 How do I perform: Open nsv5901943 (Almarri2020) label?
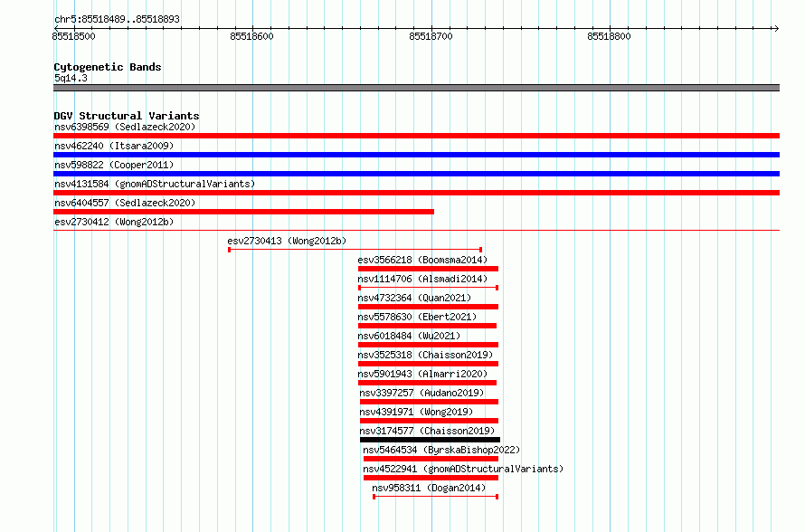point(422,374)
